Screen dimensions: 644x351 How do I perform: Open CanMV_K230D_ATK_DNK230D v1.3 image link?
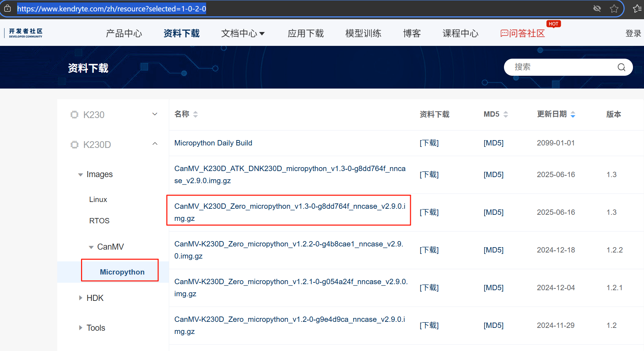[x=290, y=175]
